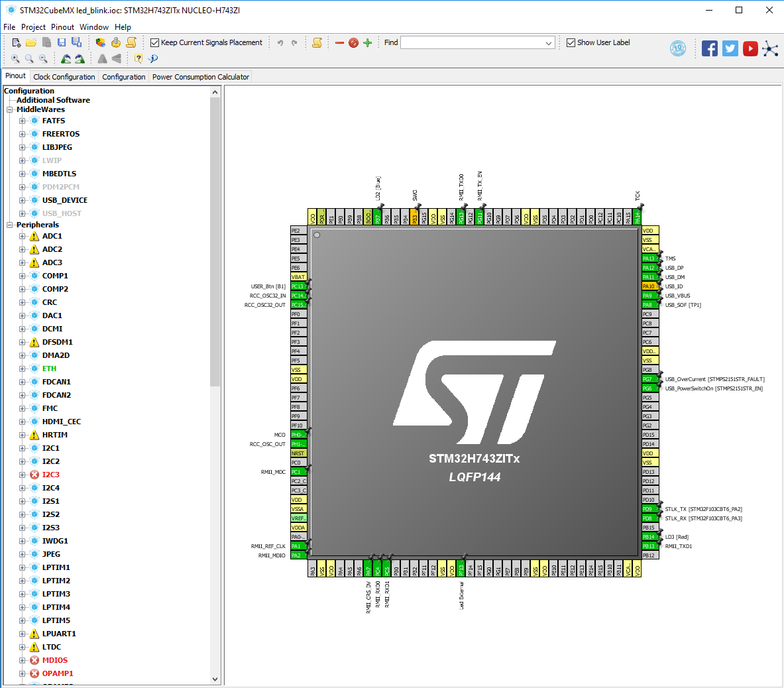
Task: Click the Generate Report toolbar icon
Action: coord(131,43)
